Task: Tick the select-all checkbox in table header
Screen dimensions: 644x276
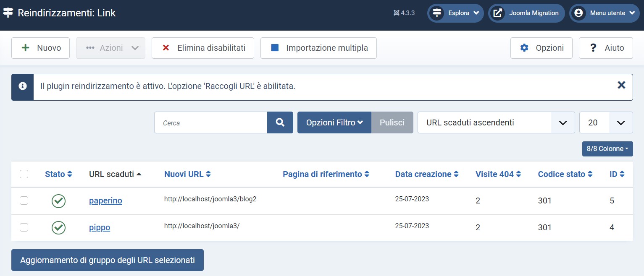Action: pyautogui.click(x=24, y=174)
